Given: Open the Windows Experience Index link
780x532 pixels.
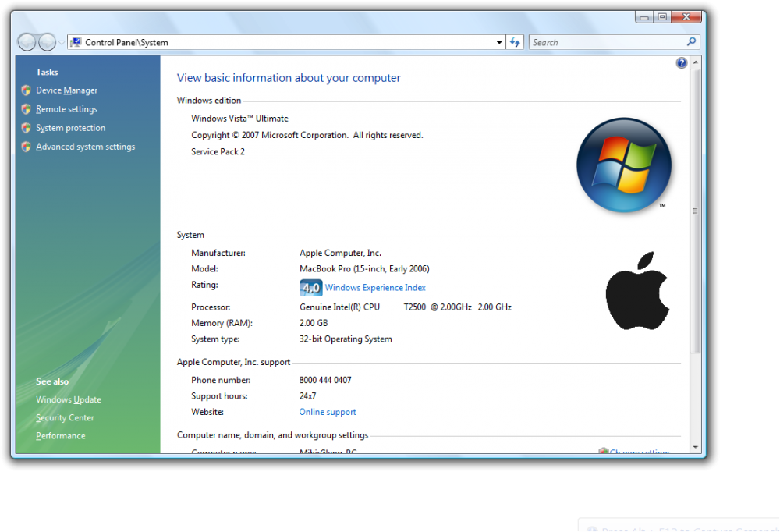Looking at the screenshot, I should pos(375,288).
